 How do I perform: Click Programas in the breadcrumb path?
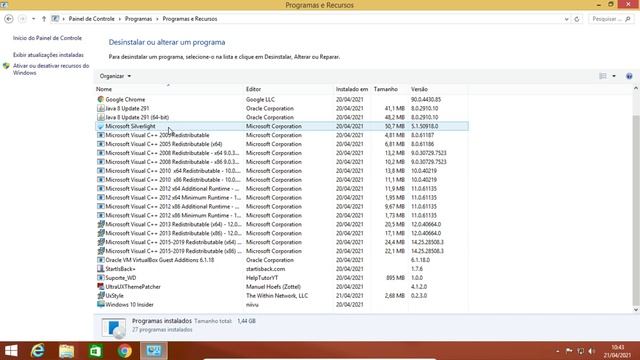138,19
